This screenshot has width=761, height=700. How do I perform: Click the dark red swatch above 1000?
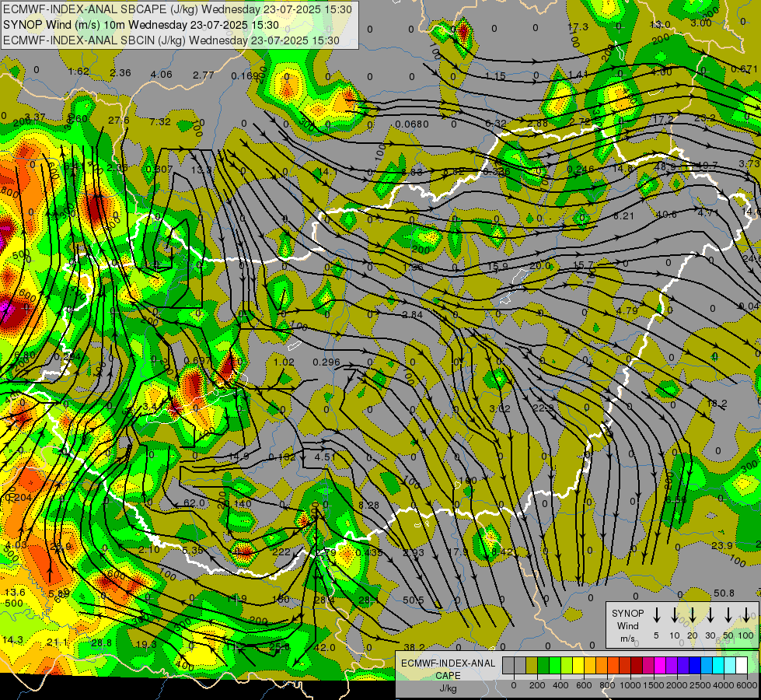click(x=637, y=666)
